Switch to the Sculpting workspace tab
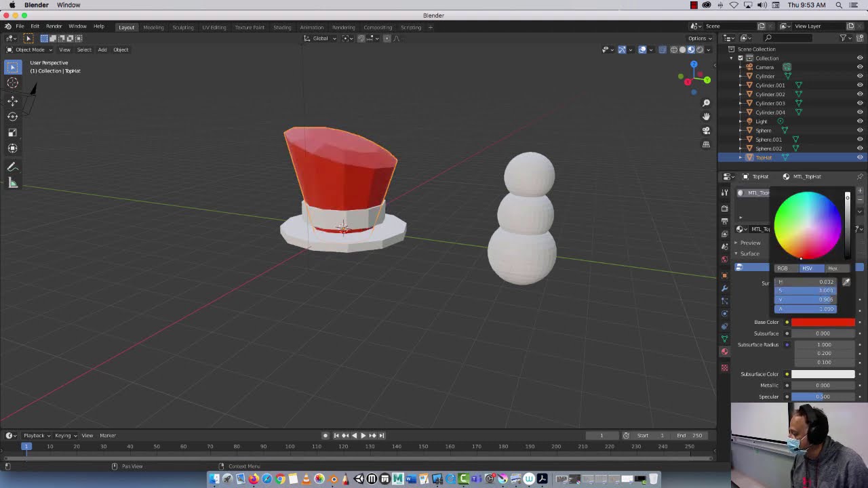 [x=183, y=27]
